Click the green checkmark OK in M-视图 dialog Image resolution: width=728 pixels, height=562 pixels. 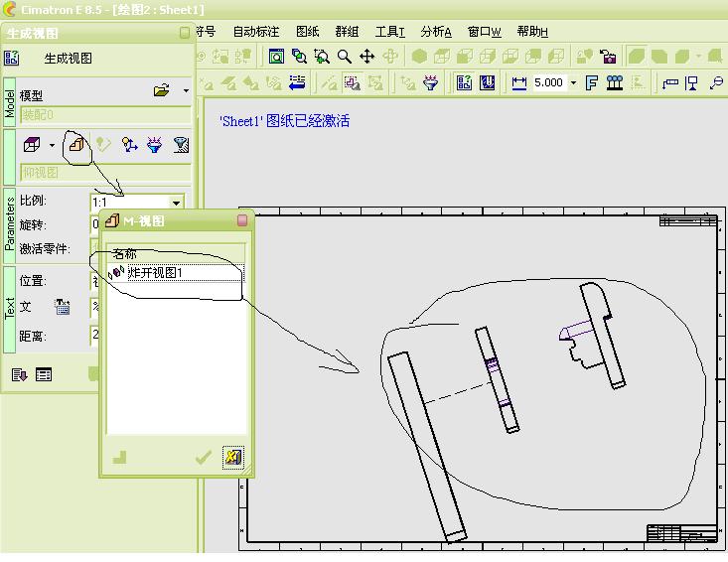coord(204,458)
